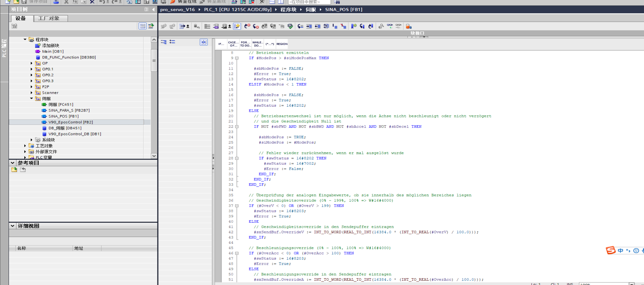Collapse the project tree panel arrow

tap(153, 9)
